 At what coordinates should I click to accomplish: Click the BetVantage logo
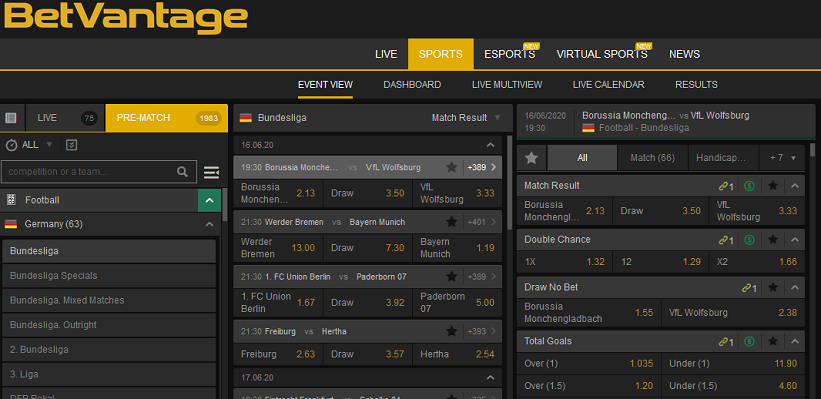pos(126,17)
